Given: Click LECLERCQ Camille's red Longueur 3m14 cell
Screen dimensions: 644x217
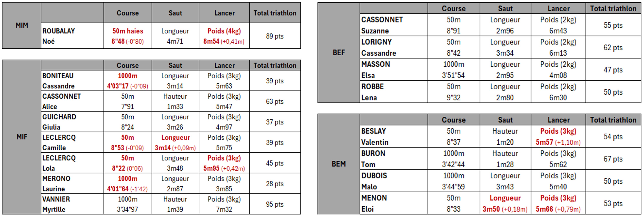Looking at the screenshot, I should 175,143.
